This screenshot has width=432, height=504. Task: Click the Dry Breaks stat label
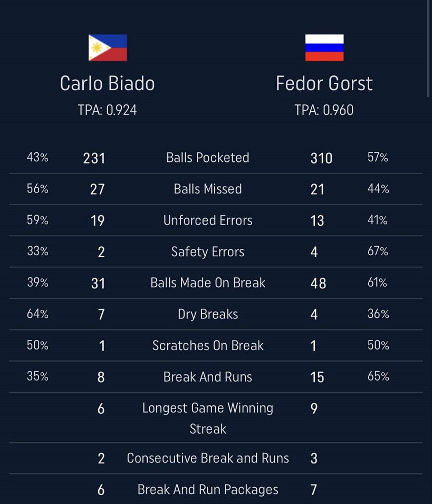pyautogui.click(x=208, y=314)
